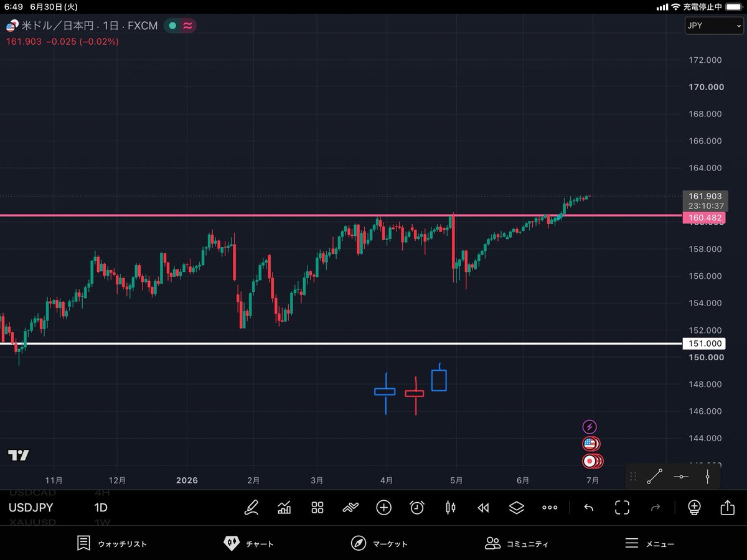Select the horizontal line tool in floating toolbar
Image resolution: width=747 pixels, height=560 pixels.
tap(681, 477)
